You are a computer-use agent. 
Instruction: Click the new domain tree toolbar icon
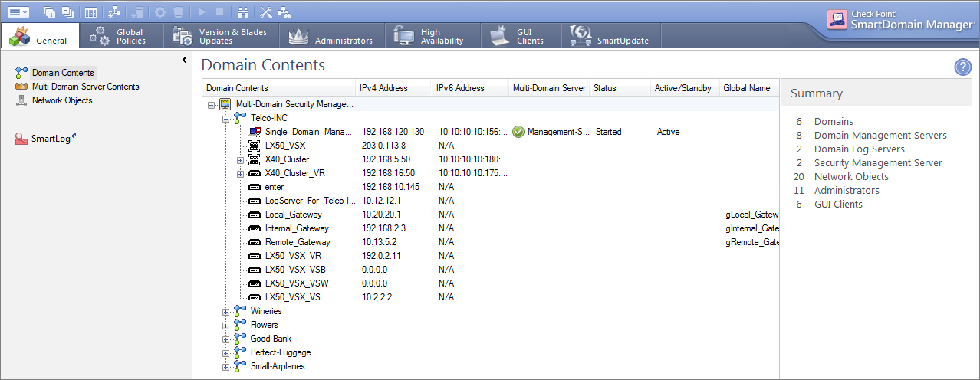click(114, 12)
